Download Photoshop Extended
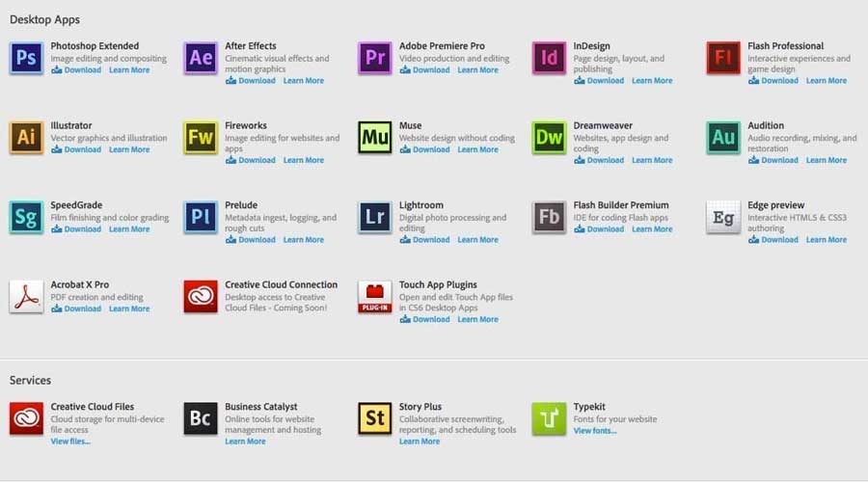This screenshot has width=868, height=482. point(76,70)
